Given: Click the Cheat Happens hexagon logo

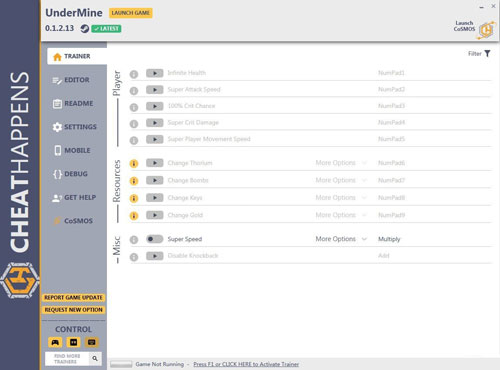Looking at the screenshot, I should (20, 280).
